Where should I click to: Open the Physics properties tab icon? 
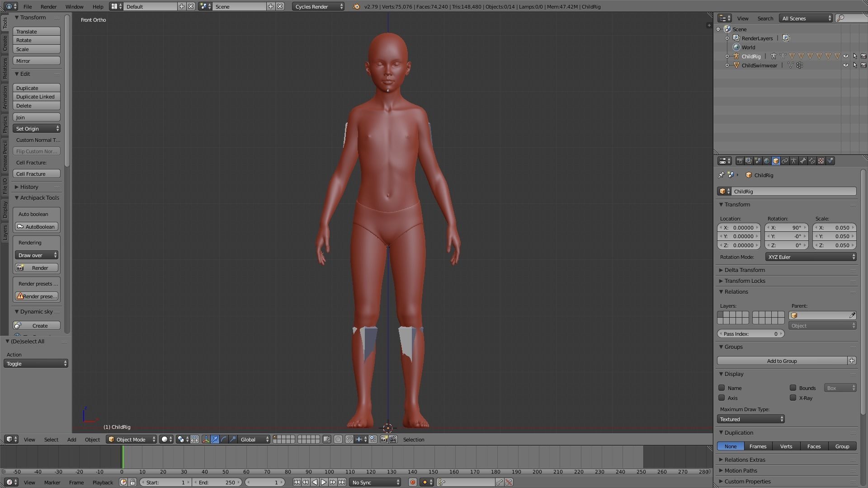(830, 161)
